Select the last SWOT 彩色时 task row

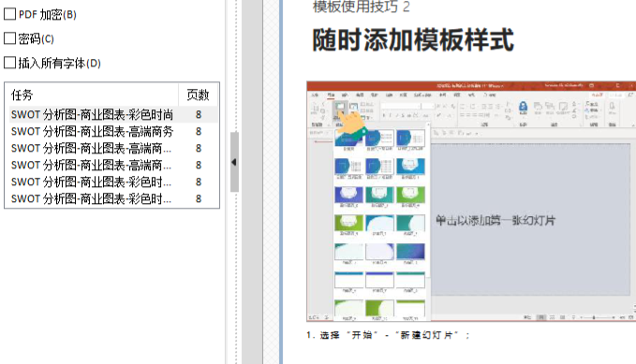point(112,198)
